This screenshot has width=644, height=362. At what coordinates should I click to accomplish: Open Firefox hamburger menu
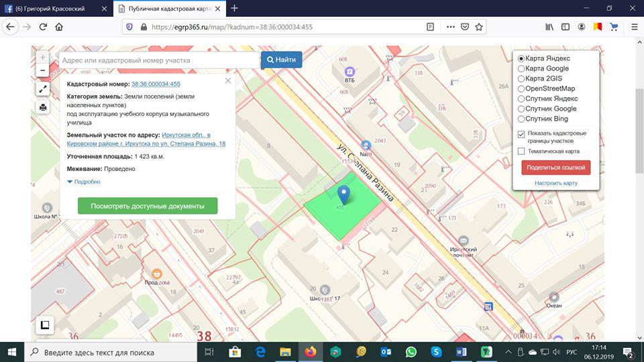635,27
